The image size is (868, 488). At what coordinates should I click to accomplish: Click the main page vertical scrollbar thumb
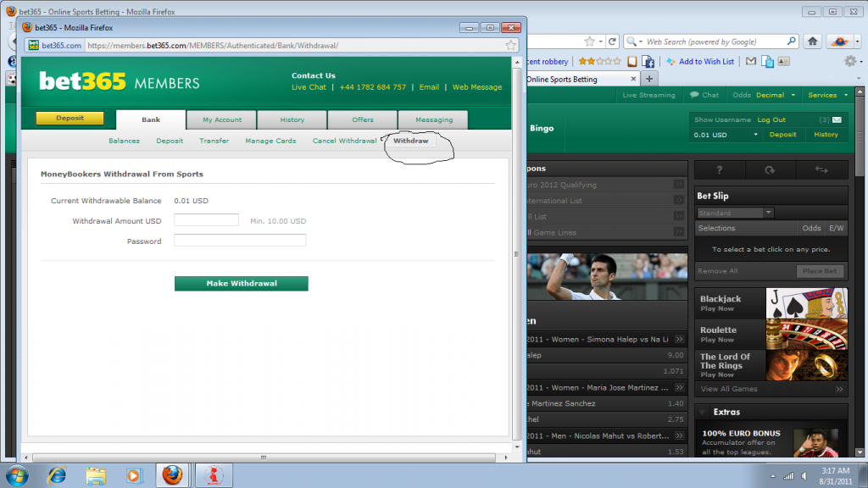(860, 136)
